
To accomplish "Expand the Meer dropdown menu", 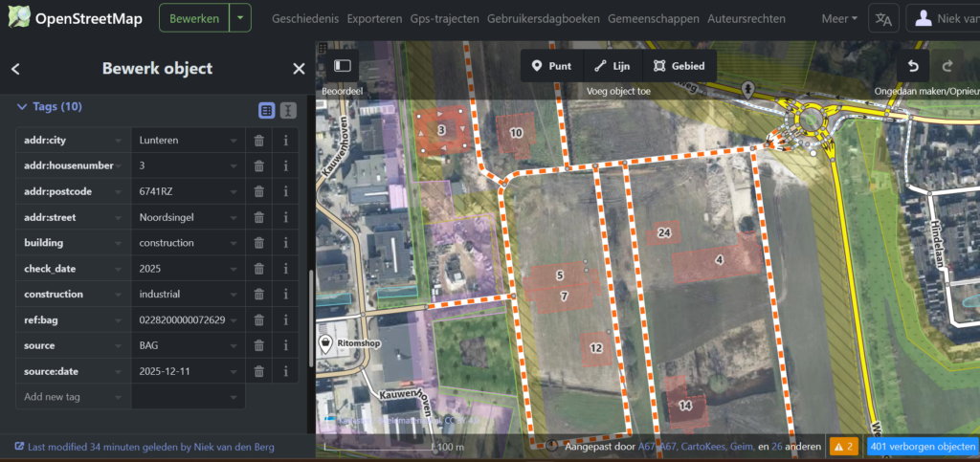I will pos(839,18).
